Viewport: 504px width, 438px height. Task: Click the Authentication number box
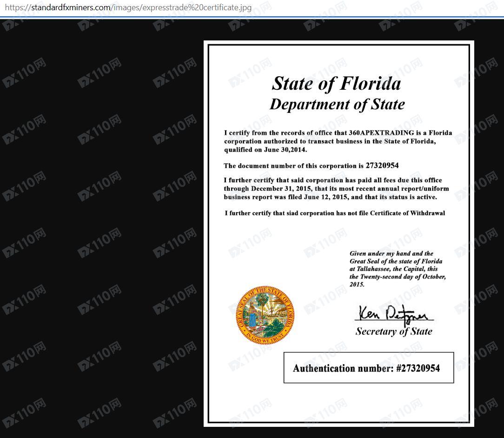point(368,368)
